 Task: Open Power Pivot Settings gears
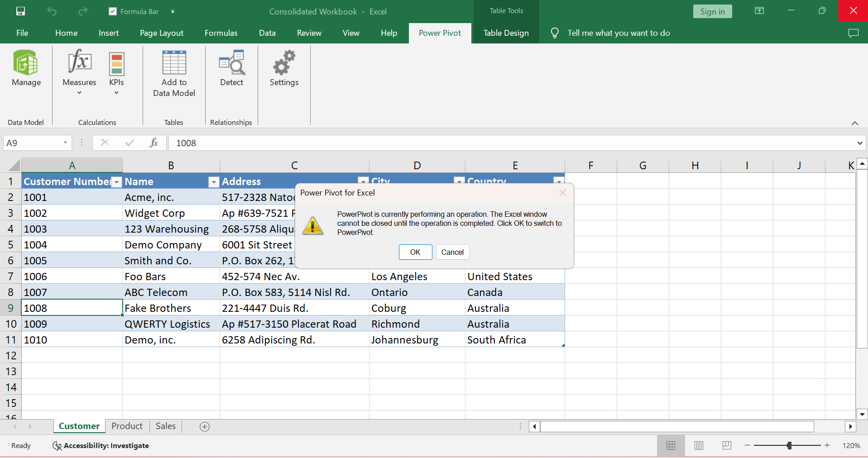pyautogui.click(x=284, y=69)
